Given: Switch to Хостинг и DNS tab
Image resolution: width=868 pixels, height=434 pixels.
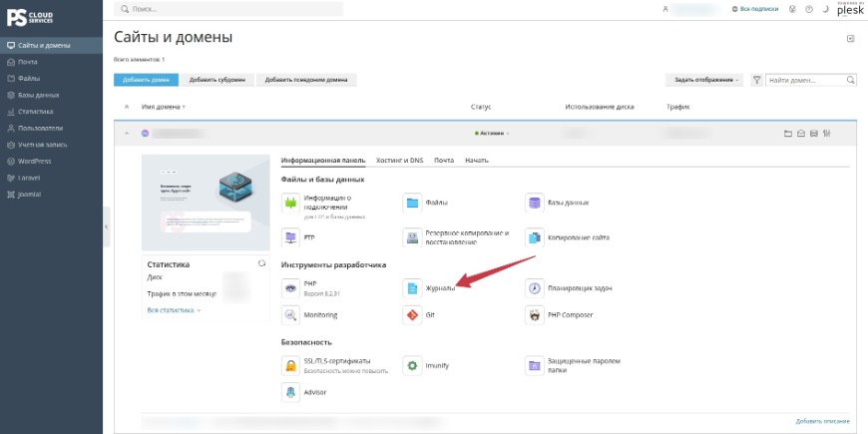Looking at the screenshot, I should (399, 161).
